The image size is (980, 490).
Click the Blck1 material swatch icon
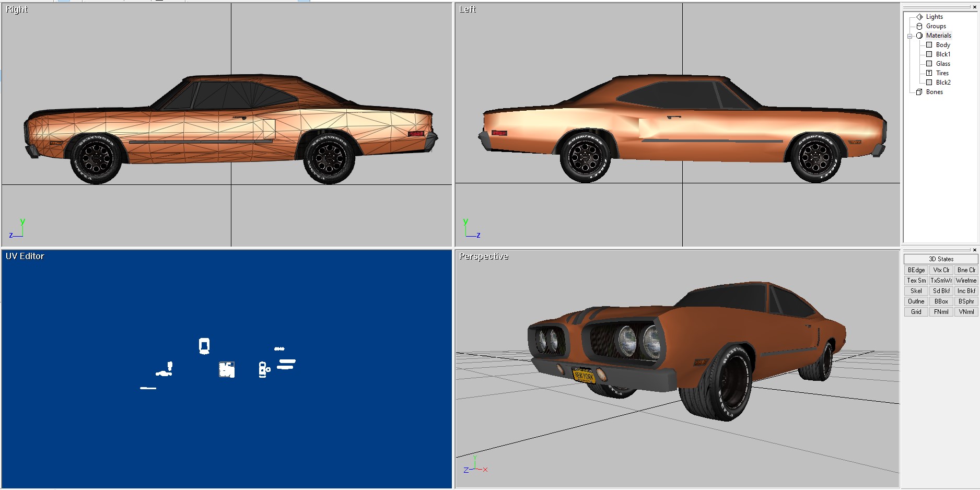[x=929, y=54]
